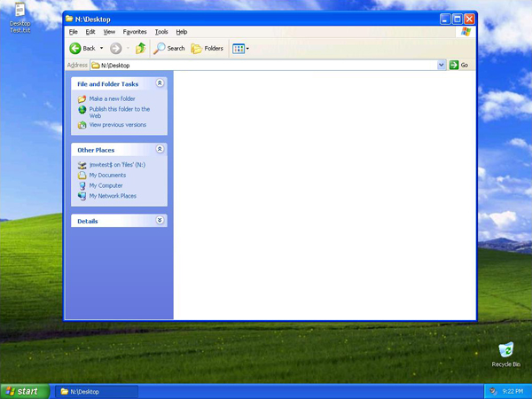Expand the address bar dropdown
Viewport: 532px width, 399px height.
point(442,65)
